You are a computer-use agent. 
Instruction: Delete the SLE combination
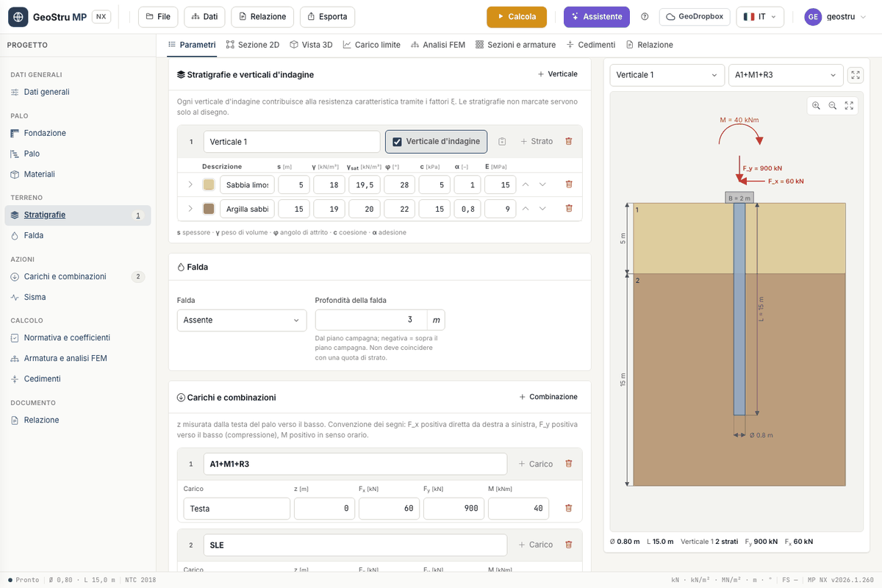pyautogui.click(x=568, y=545)
